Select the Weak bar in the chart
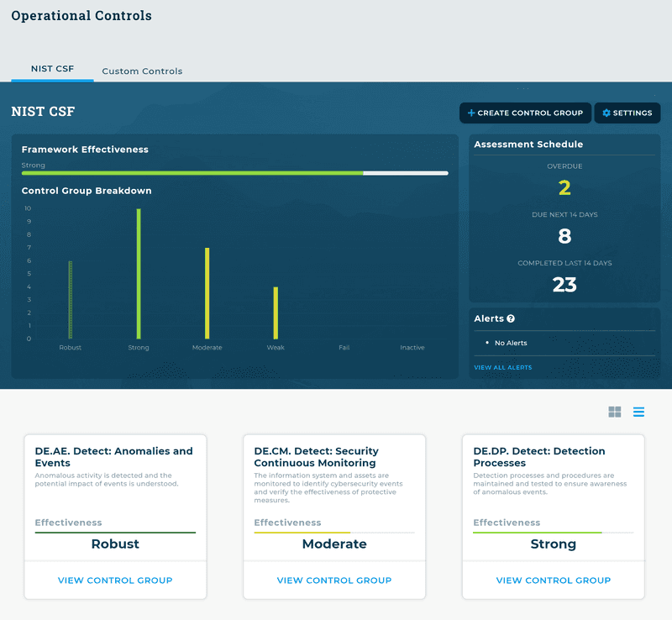Image resolution: width=672 pixels, height=620 pixels. pyautogui.click(x=276, y=313)
